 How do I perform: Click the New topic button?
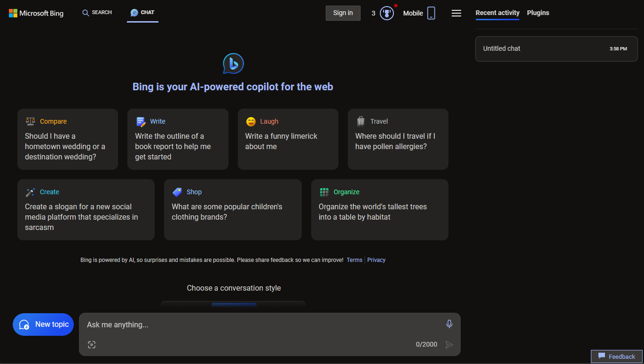point(43,324)
